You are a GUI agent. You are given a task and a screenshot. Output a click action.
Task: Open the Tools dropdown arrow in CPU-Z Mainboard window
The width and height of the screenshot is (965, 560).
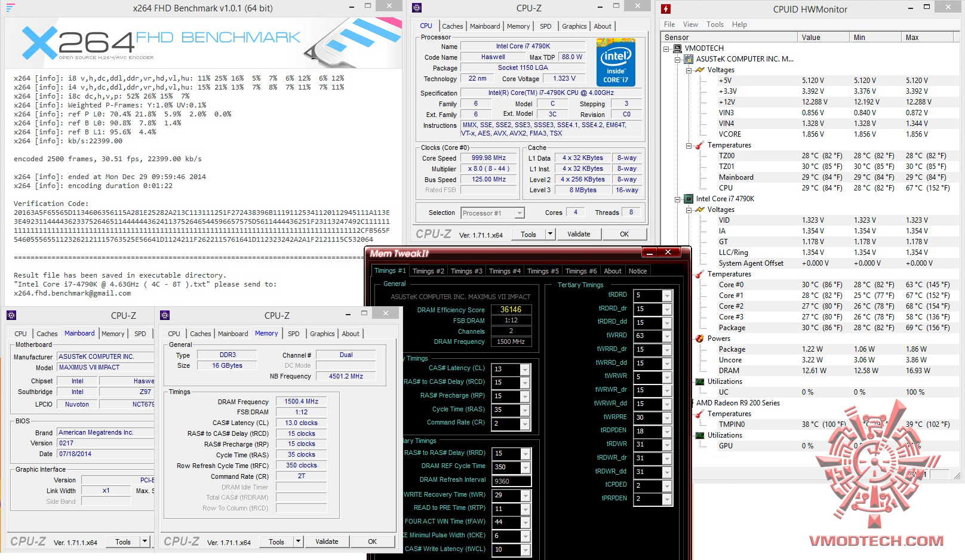pos(145,541)
